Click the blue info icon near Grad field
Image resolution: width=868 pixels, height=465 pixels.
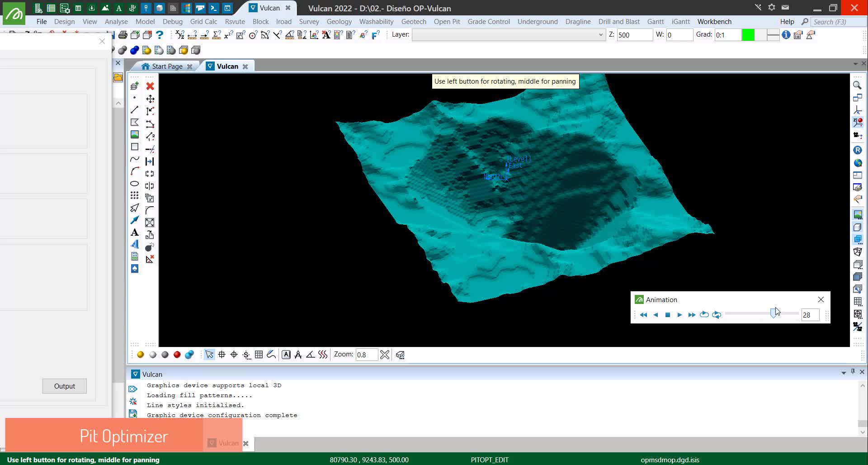tap(786, 35)
